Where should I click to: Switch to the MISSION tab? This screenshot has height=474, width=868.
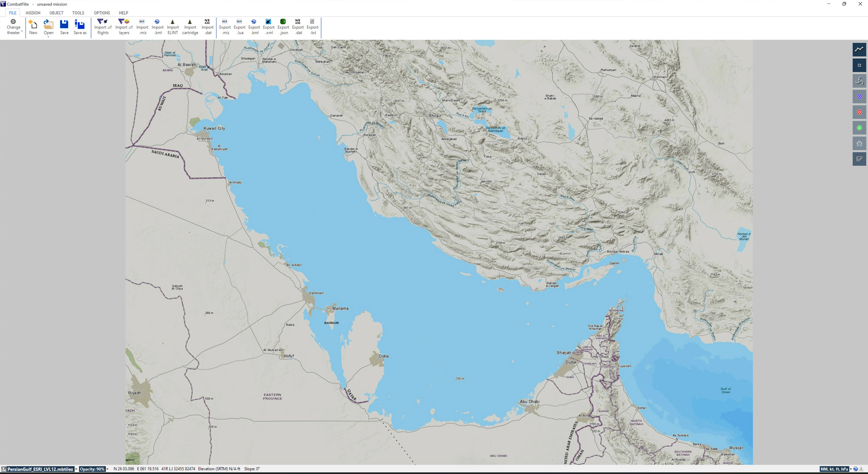33,13
